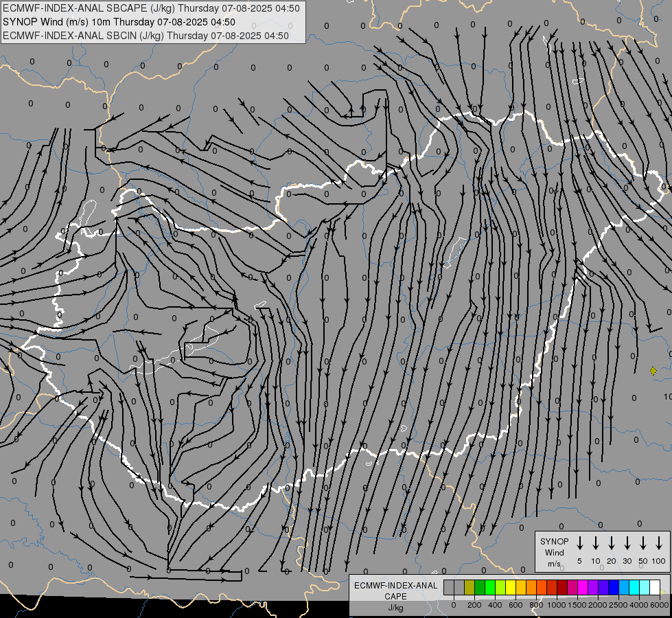Pick the pale cyan swatch after 4000 tick
This screenshot has width=672, height=618.
(645, 587)
